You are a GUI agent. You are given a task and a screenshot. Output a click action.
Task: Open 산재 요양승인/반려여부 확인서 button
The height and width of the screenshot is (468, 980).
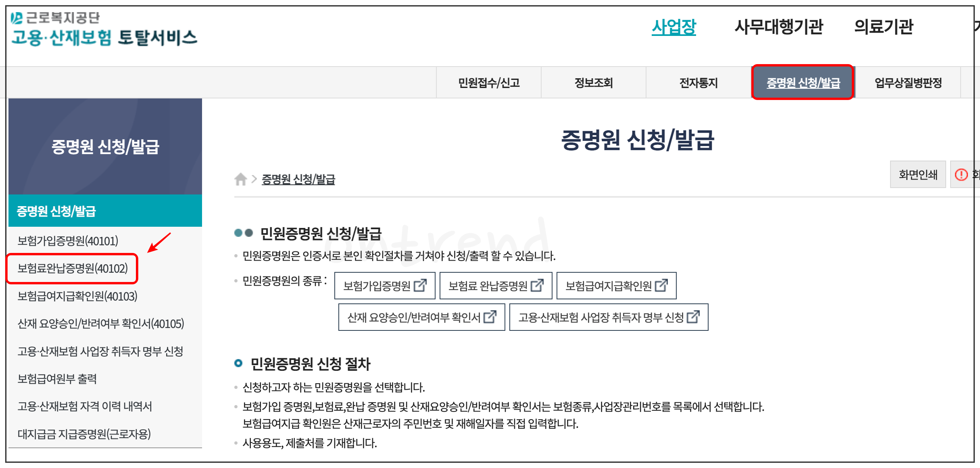coord(421,317)
